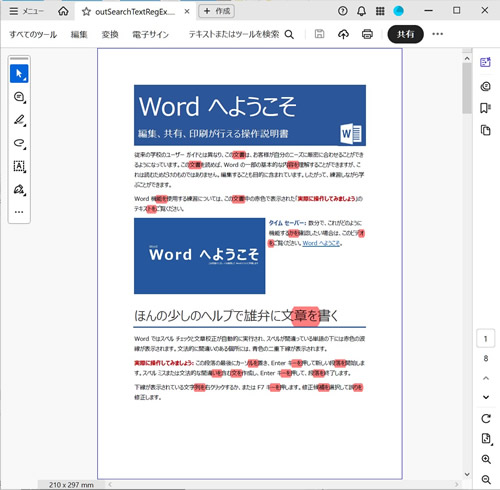
Task: Click the total page count 8
Action: (486, 358)
